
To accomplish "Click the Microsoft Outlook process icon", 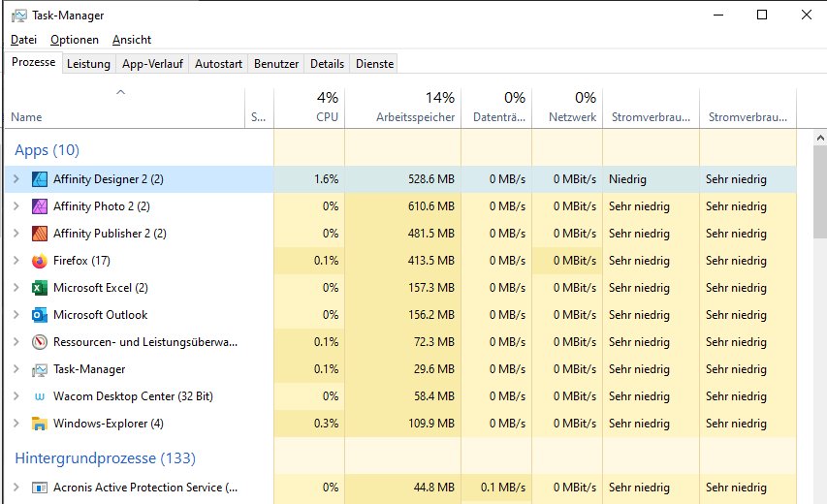I will pos(40,315).
